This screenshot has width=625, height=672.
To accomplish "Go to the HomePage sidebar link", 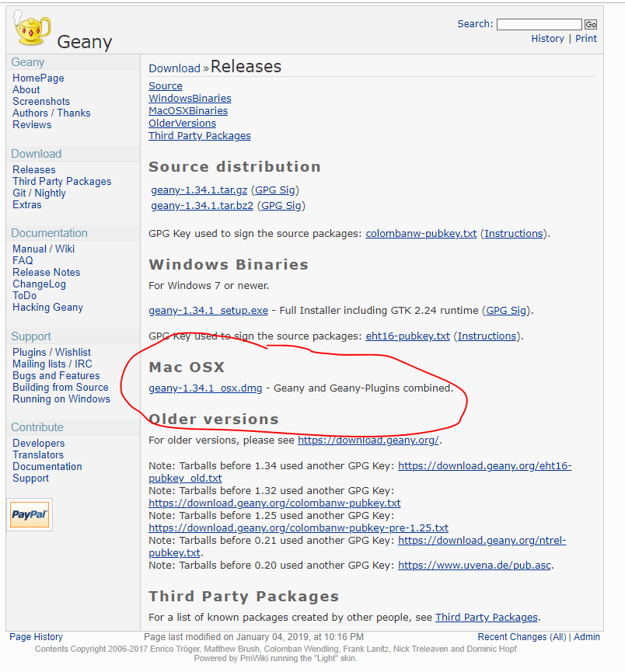I will pos(38,78).
